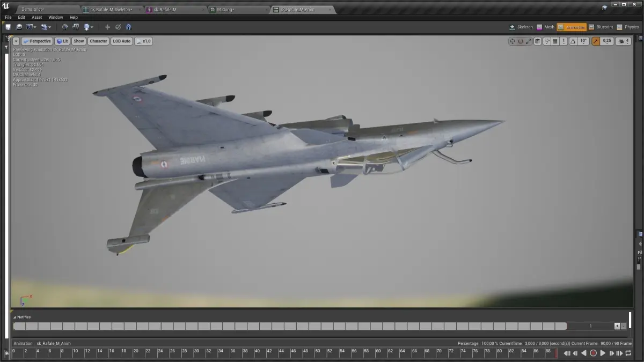
Task: Open the x1,0 playback speed menu
Action: click(144, 41)
